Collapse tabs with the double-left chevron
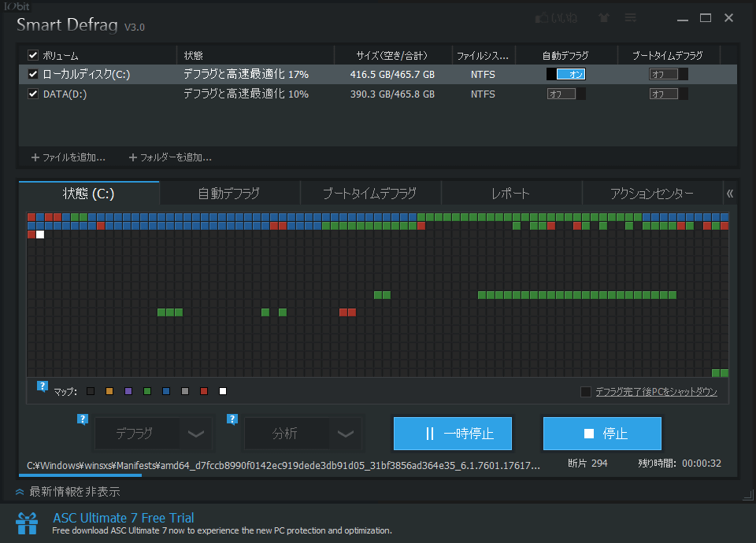Screen dimensions: 756x543 coord(730,194)
